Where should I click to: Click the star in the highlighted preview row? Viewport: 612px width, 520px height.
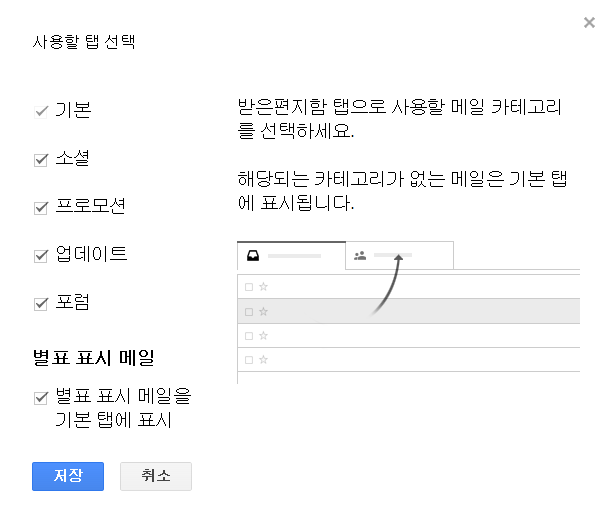(263, 311)
